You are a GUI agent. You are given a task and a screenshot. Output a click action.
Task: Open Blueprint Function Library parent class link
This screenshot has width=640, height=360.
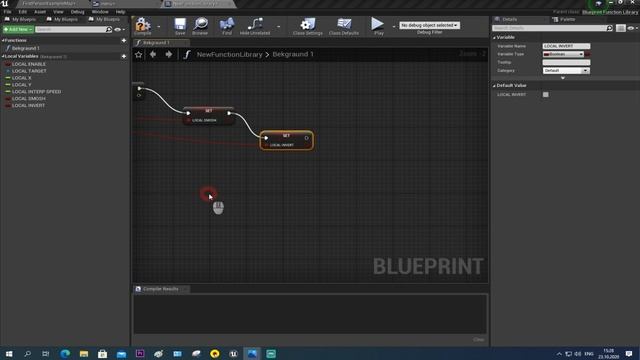pos(610,12)
